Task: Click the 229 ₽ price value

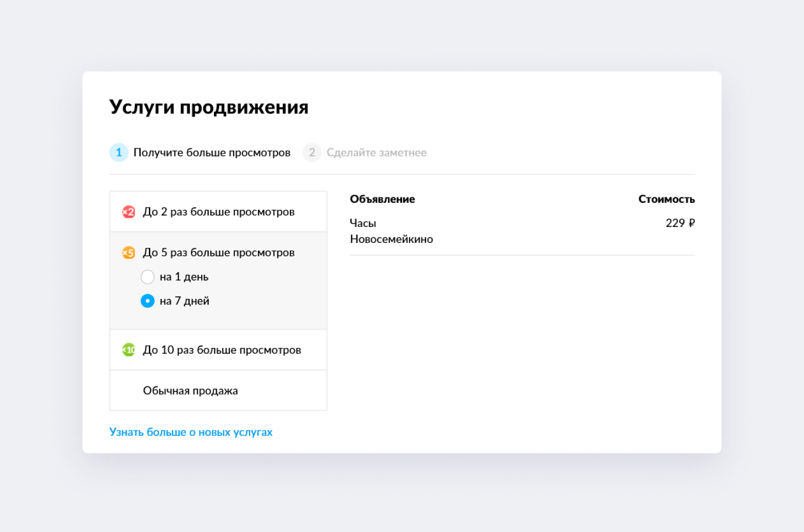Action: click(x=680, y=223)
